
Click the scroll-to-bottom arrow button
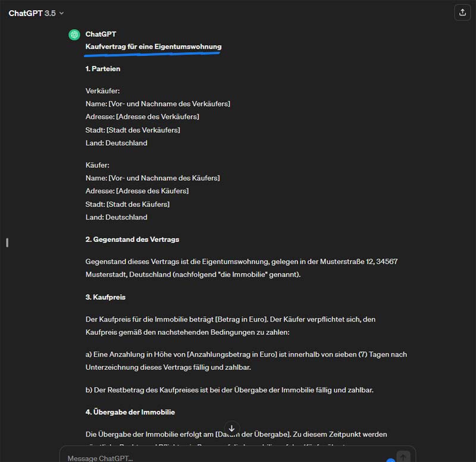click(232, 428)
